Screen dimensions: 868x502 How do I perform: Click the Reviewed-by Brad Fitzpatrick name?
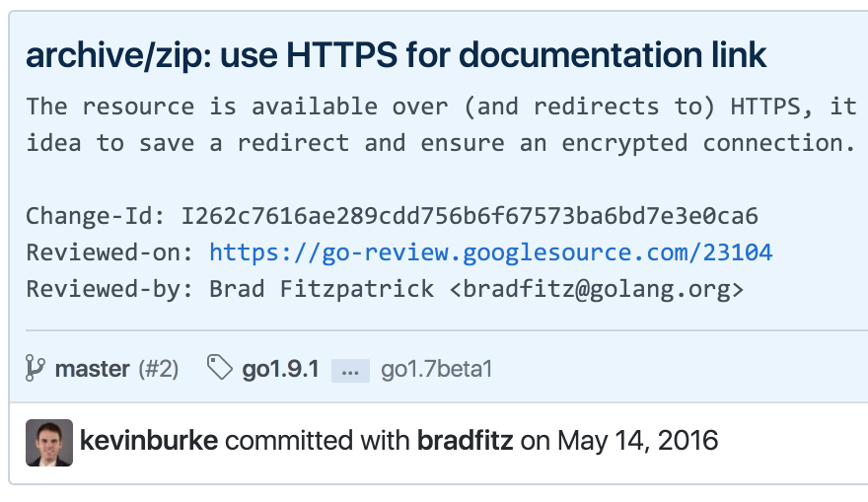(322, 289)
